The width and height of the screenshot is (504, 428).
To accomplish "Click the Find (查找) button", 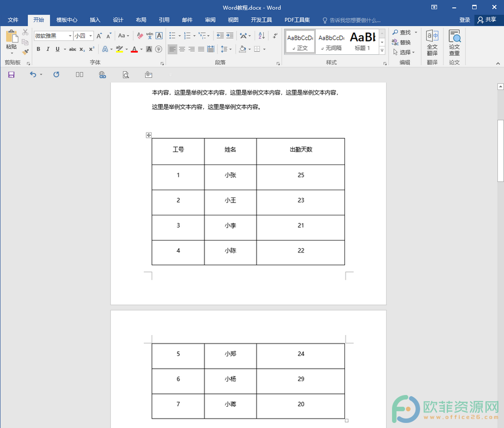I will (x=402, y=32).
